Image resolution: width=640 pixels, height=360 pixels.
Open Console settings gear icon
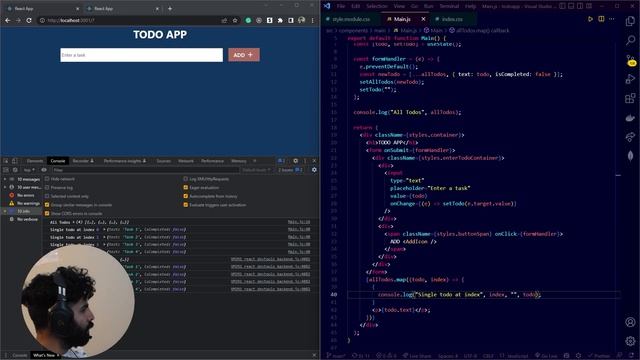click(314, 170)
